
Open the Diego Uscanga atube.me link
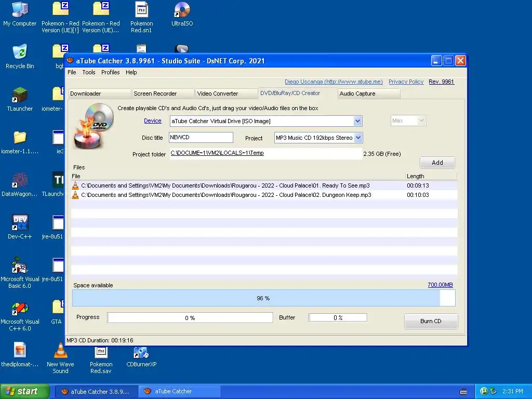tap(334, 82)
